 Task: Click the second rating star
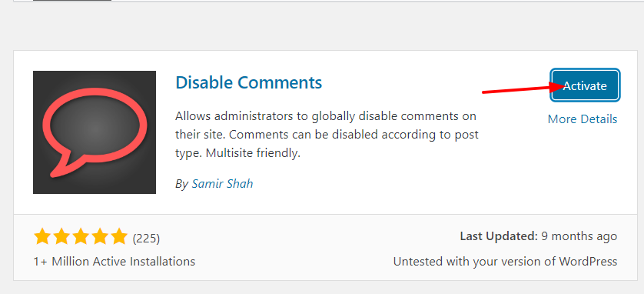(x=61, y=237)
